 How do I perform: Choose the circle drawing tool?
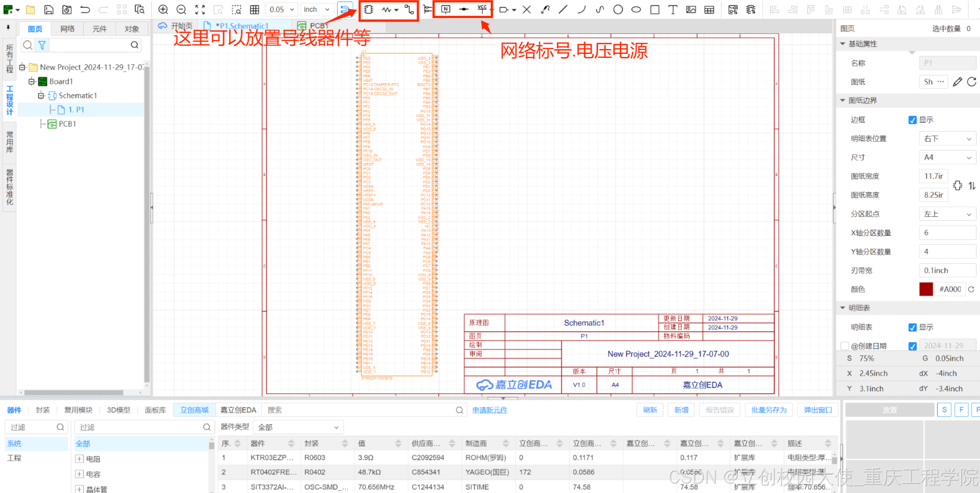coord(618,9)
